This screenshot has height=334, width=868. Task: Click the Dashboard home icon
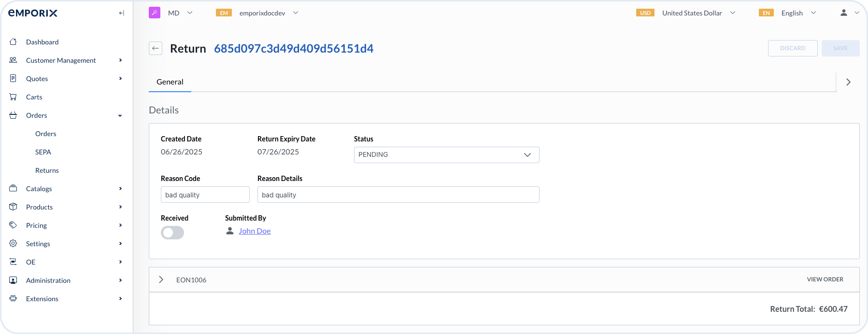click(x=14, y=42)
